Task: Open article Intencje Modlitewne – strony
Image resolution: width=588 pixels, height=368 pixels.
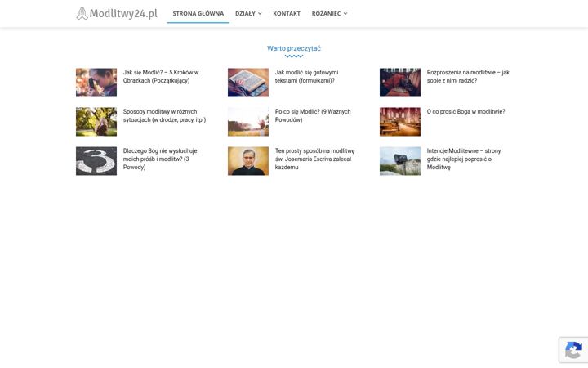Action: 464,159
